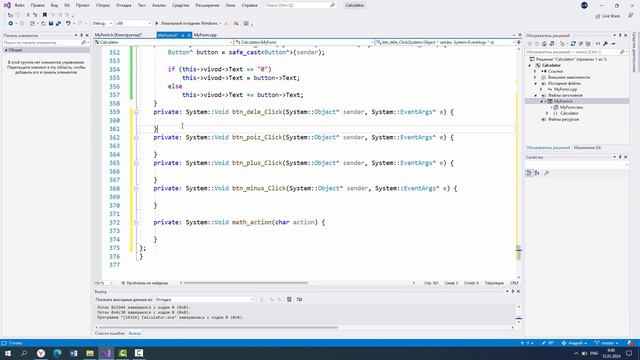Screen dimensions: 640x360
Task: Click the editor horizontal scrollbar
Action: [x=245, y=283]
